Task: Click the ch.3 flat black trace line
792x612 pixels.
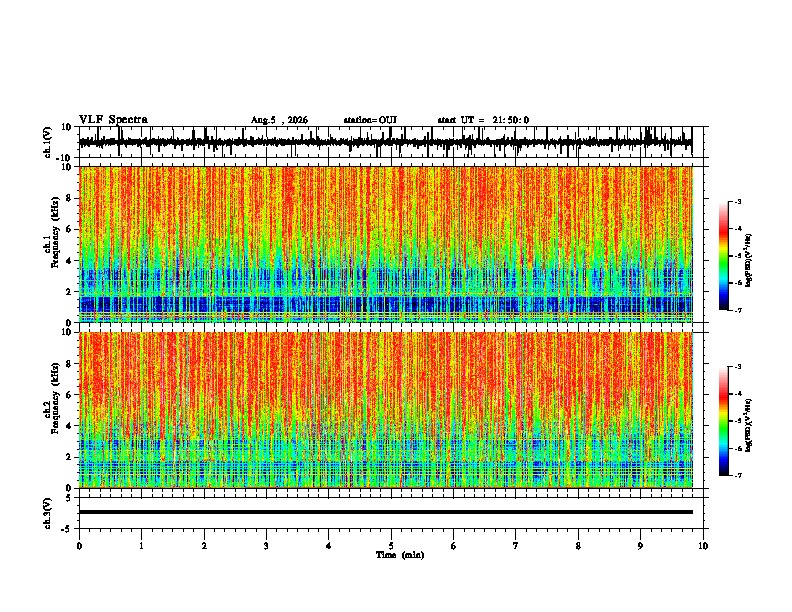Action: pos(386,512)
